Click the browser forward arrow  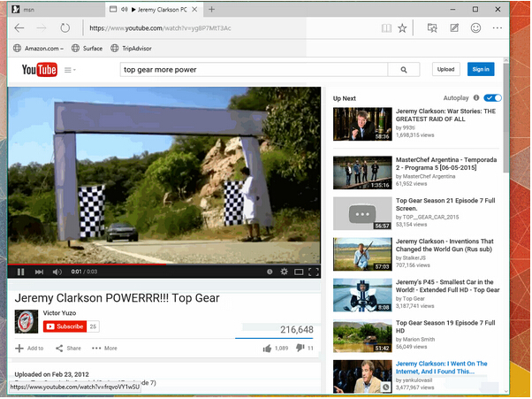click(42, 28)
